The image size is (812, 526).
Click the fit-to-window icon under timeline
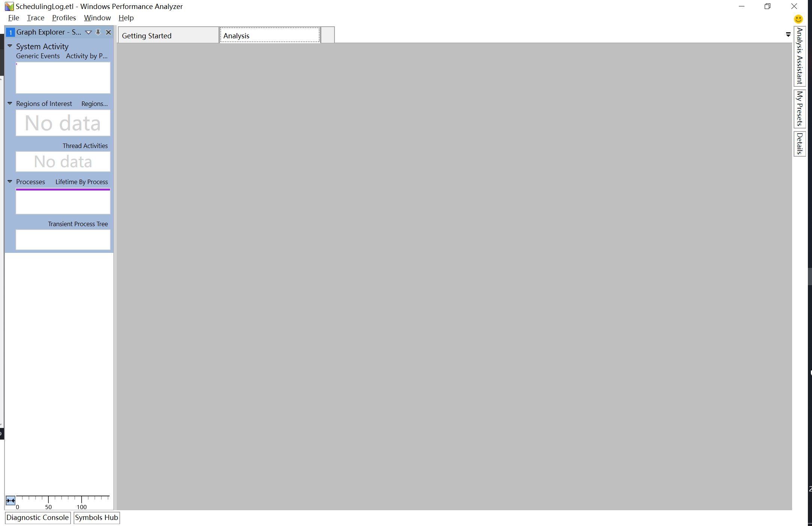point(10,501)
